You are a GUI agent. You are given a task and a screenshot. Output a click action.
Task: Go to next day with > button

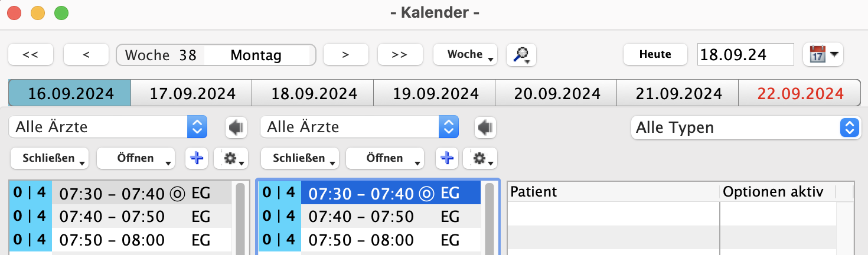345,54
